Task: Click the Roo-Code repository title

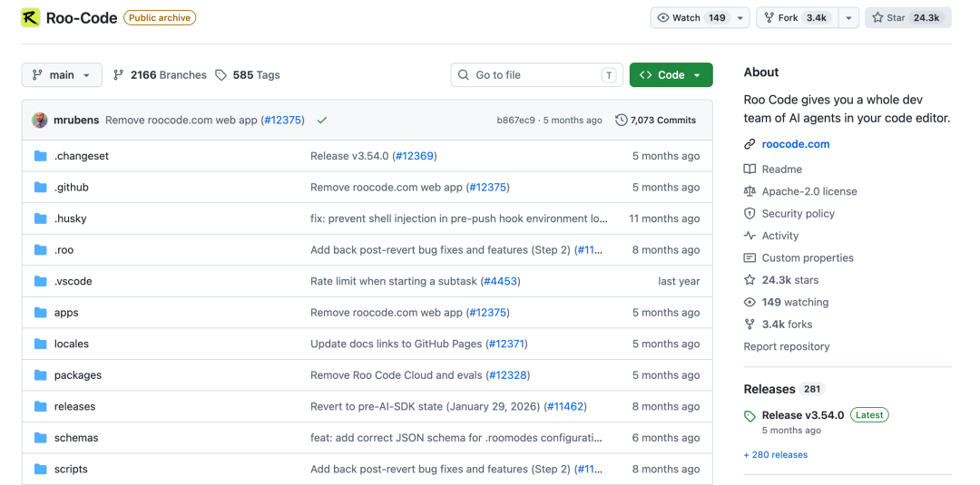Action: (x=82, y=18)
